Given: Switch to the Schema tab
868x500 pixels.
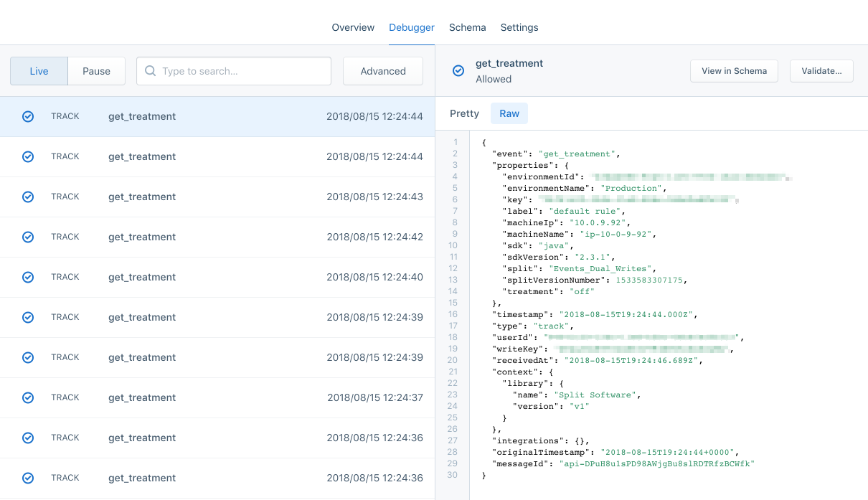Looking at the screenshot, I should (467, 27).
